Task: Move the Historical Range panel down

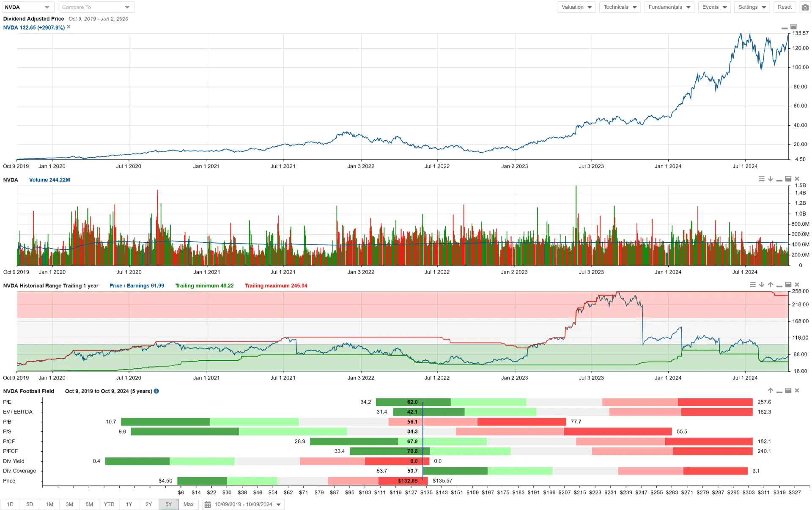Action: (x=762, y=285)
